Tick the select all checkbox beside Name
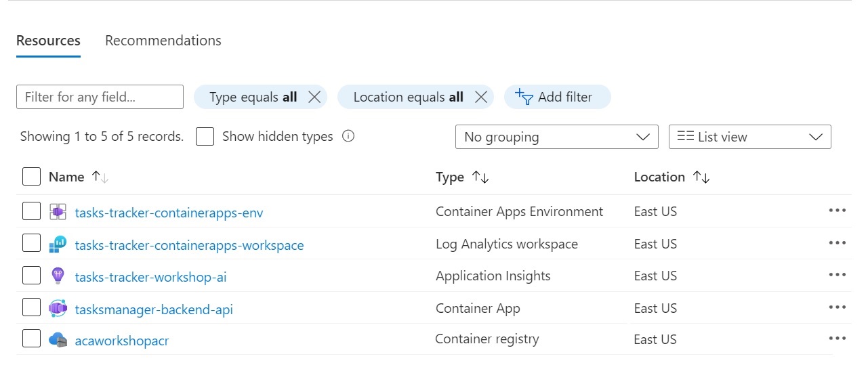This screenshot has width=868, height=367. [x=31, y=177]
